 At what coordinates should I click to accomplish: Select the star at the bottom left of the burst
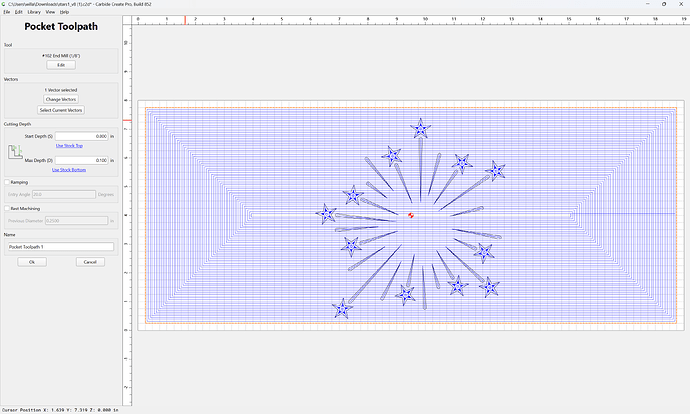click(342, 308)
